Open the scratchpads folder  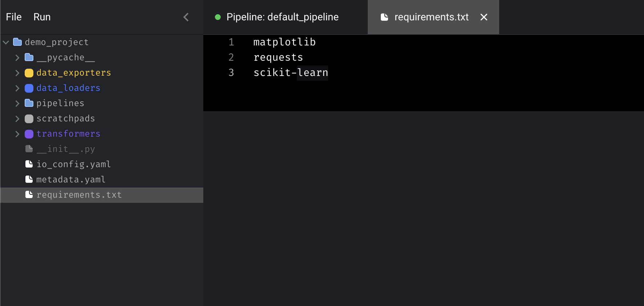pyautogui.click(x=66, y=118)
